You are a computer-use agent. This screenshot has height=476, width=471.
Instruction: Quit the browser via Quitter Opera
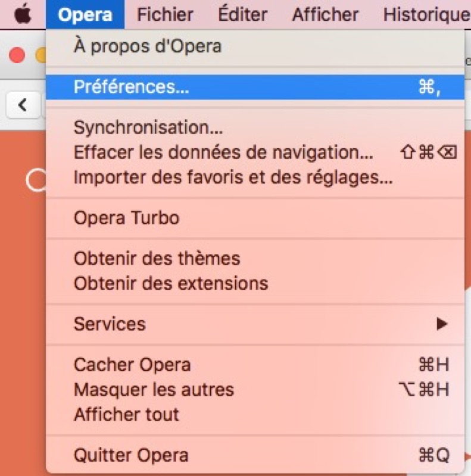pos(131,456)
